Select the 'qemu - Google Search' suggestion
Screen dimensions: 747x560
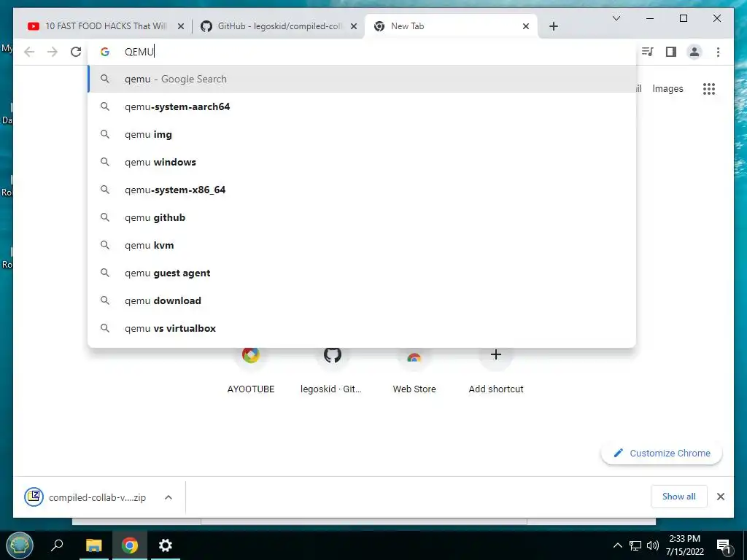click(x=362, y=79)
